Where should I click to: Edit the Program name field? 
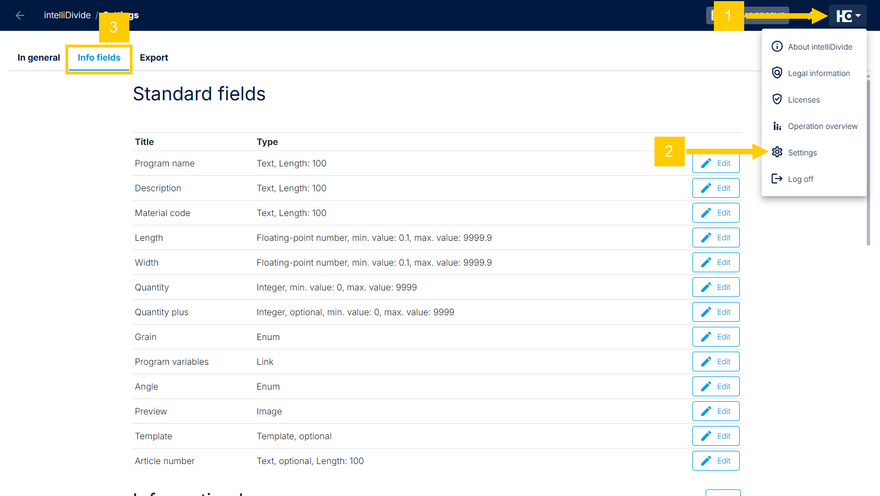(716, 163)
